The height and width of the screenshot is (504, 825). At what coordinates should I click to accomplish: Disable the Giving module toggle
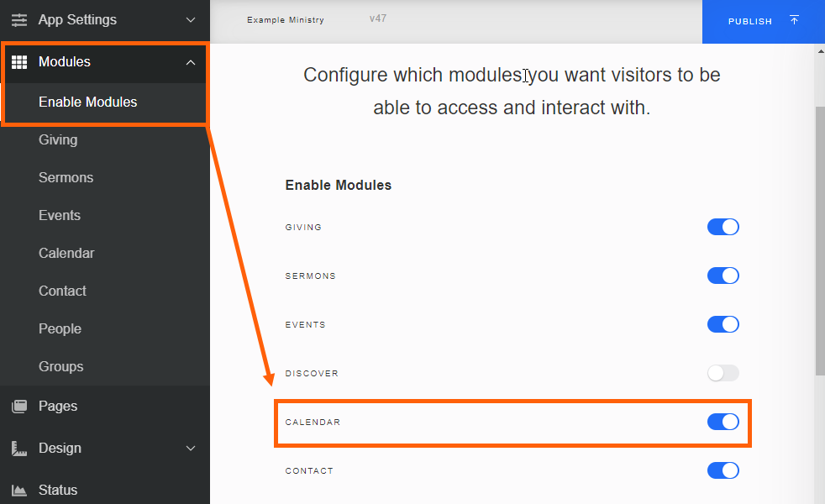point(723,227)
